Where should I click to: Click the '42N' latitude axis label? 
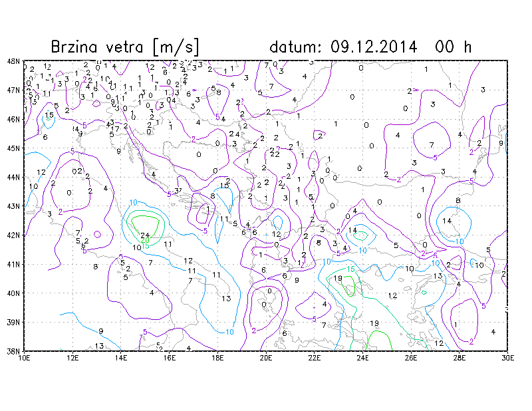[x=13, y=235]
